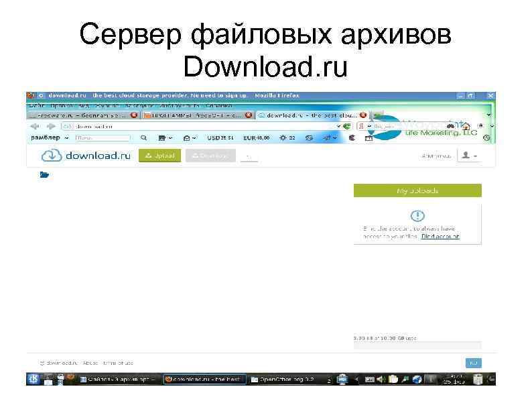Click the new tab button after tabs

pyautogui.click(x=377, y=115)
